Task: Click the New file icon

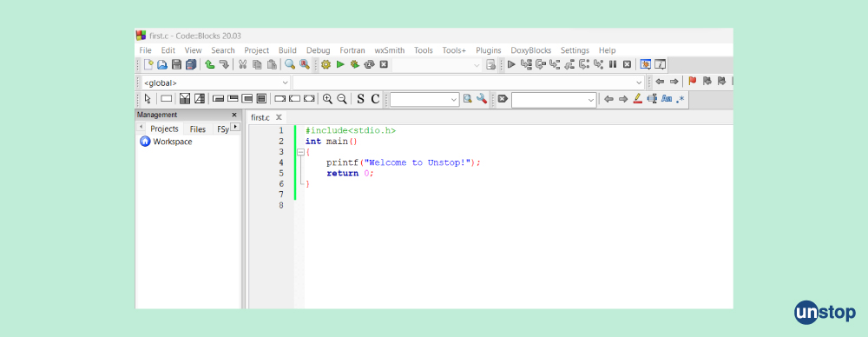Action: click(x=148, y=65)
